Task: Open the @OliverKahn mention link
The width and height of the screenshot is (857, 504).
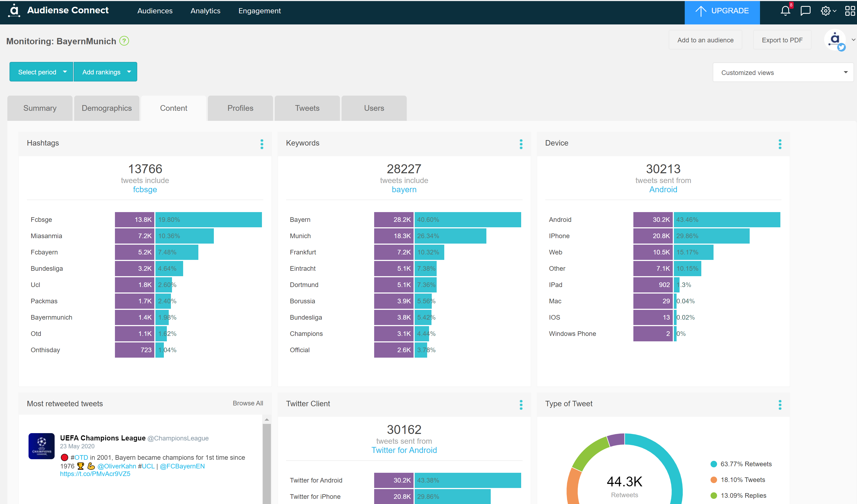Action: point(117,466)
